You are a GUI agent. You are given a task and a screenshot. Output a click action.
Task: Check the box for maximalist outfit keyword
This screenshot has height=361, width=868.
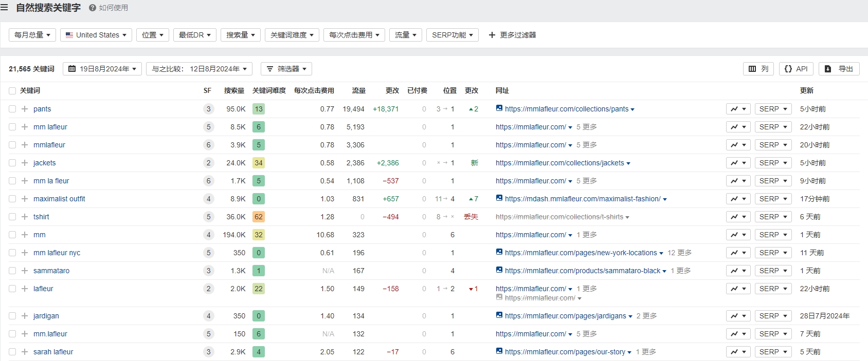click(x=12, y=199)
